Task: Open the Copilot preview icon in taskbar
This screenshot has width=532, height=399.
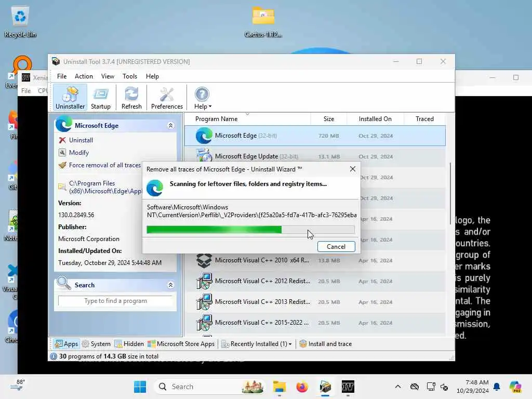Action: [515, 387]
